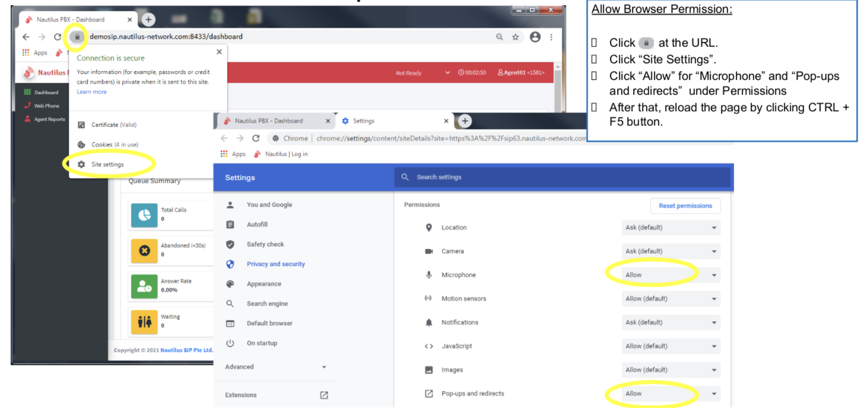This screenshot has width=868, height=408.
Task: Open a new tab in the dashboard window
Action: (148, 20)
